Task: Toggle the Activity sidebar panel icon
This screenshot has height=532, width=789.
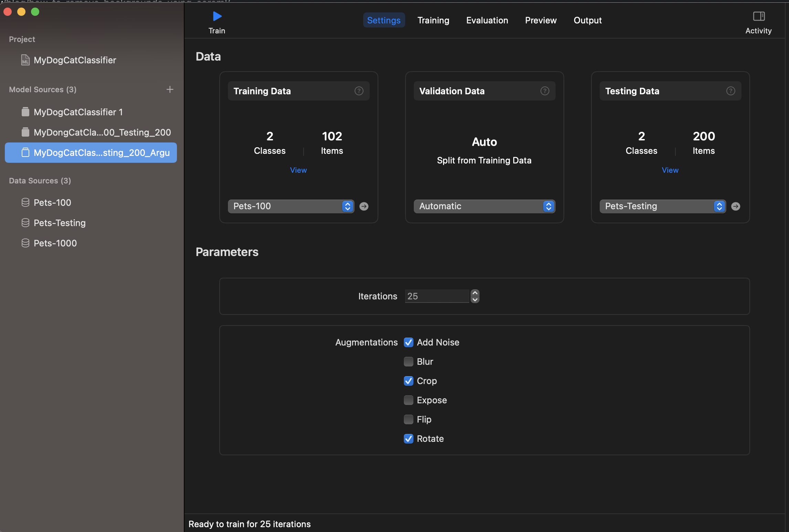Action: tap(759, 17)
